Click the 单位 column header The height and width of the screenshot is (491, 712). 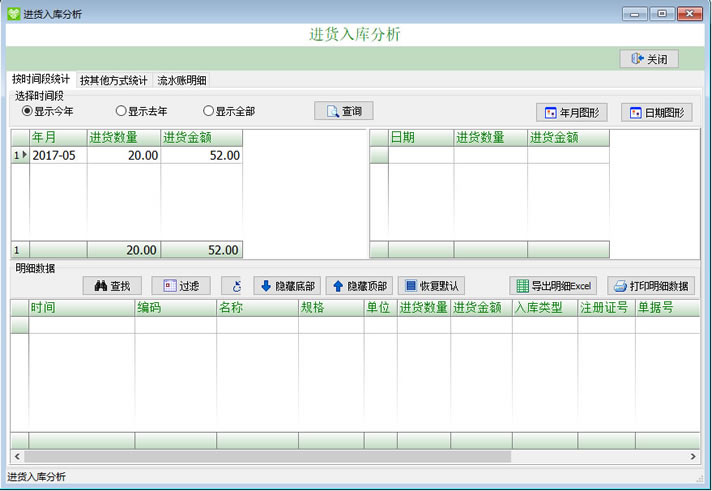(x=381, y=308)
